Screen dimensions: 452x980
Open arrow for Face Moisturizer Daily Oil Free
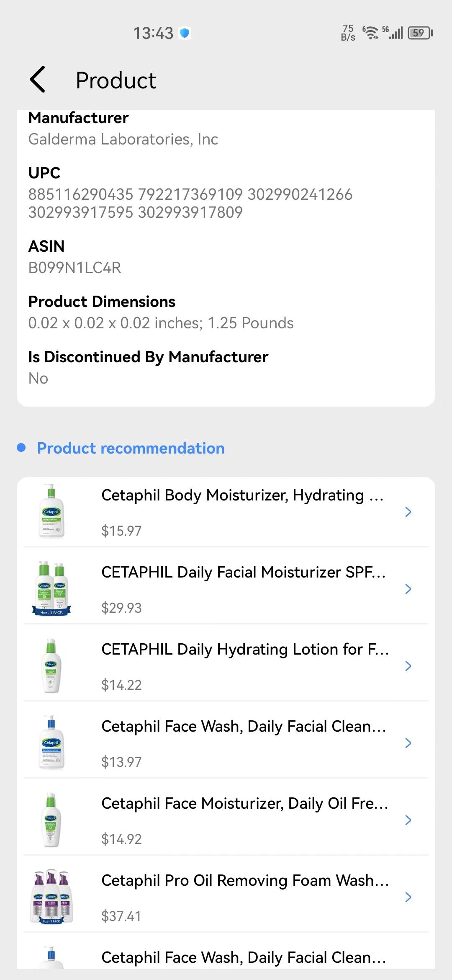click(x=408, y=820)
